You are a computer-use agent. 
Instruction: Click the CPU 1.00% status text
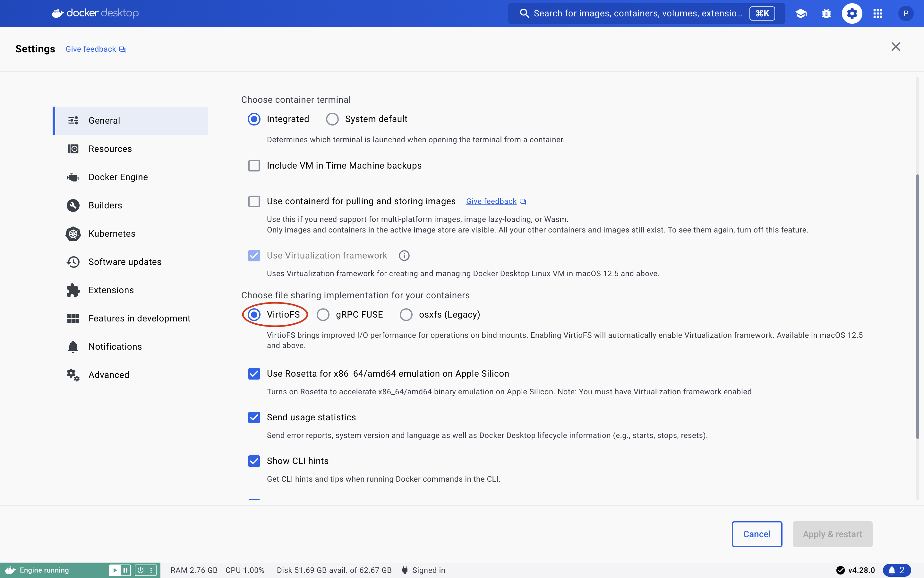pos(245,570)
